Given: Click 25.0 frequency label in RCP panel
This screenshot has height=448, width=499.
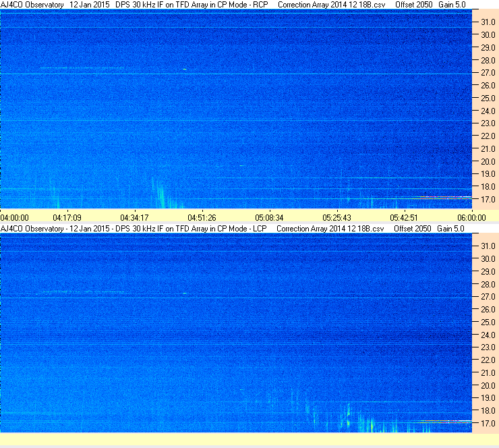Looking at the screenshot, I should click(488, 99).
